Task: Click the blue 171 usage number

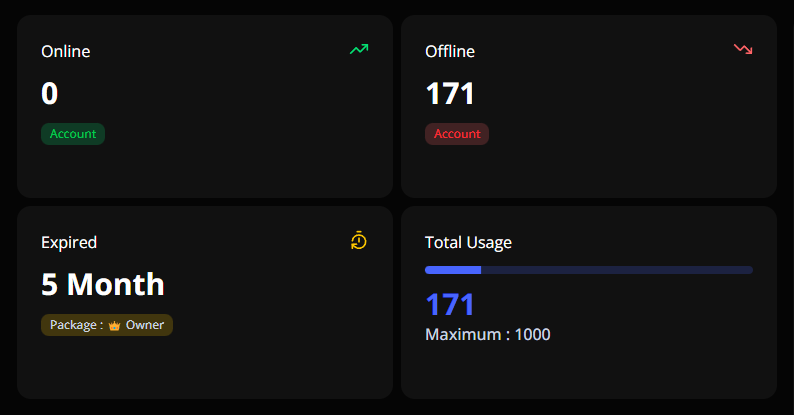Action: click(450, 305)
